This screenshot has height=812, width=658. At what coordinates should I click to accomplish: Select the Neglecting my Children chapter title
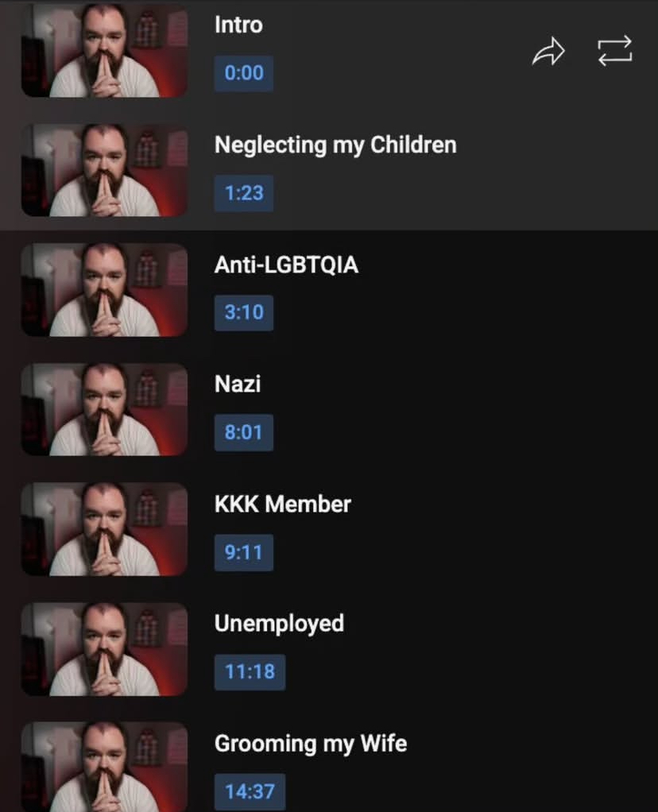pos(335,145)
